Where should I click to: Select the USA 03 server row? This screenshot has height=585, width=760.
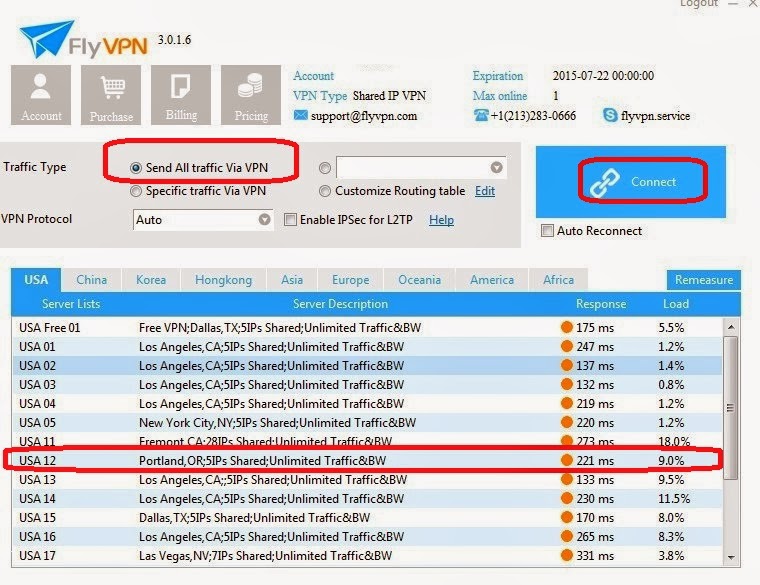[x=367, y=384]
